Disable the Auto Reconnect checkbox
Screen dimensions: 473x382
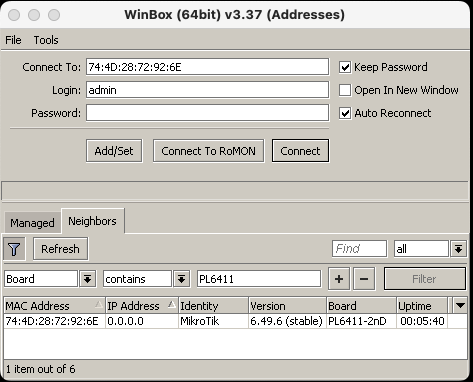coord(345,113)
